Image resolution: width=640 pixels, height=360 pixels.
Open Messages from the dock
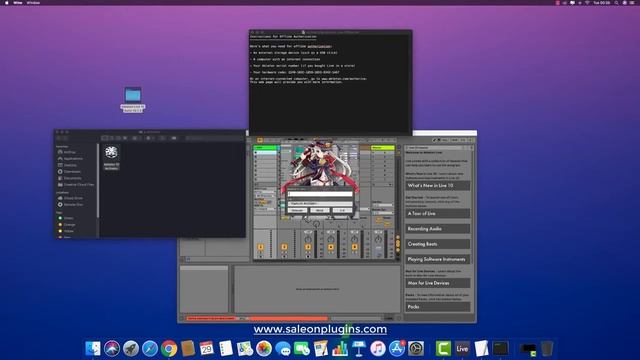click(283, 349)
